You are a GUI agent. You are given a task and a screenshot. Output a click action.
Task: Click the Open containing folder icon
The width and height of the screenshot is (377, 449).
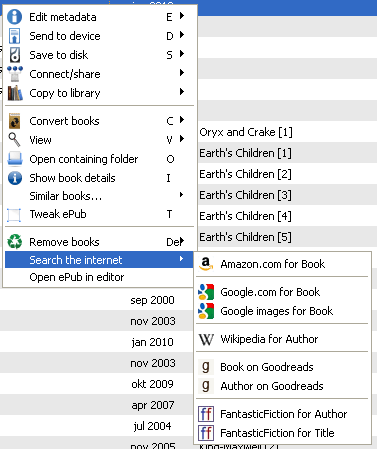(x=15, y=159)
